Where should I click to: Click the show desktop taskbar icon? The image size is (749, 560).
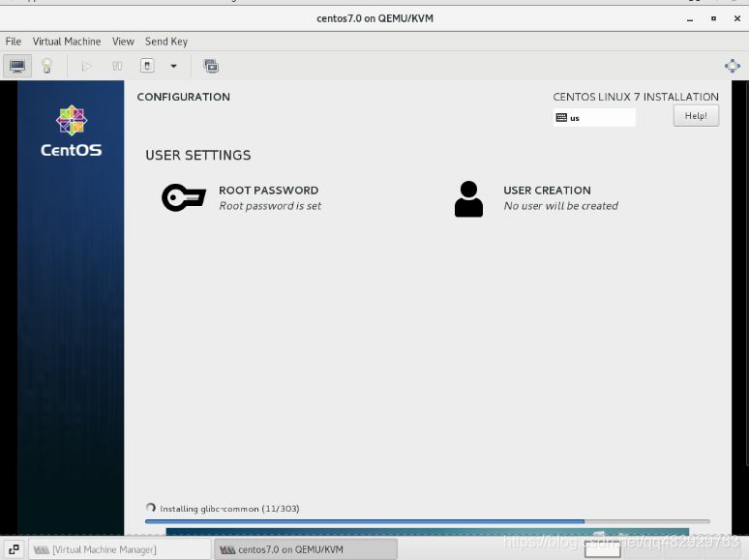point(14,549)
